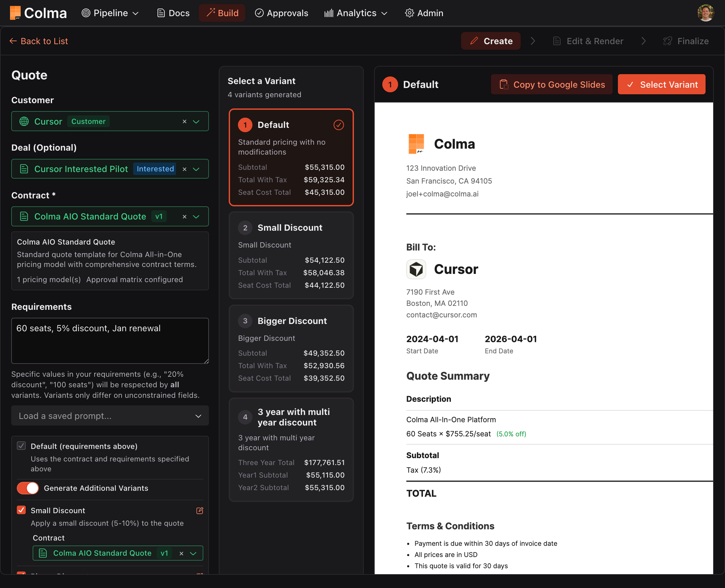Viewport: 725px width, 588px height.
Task: Uncheck the Small Discount variant
Action: 22,510
